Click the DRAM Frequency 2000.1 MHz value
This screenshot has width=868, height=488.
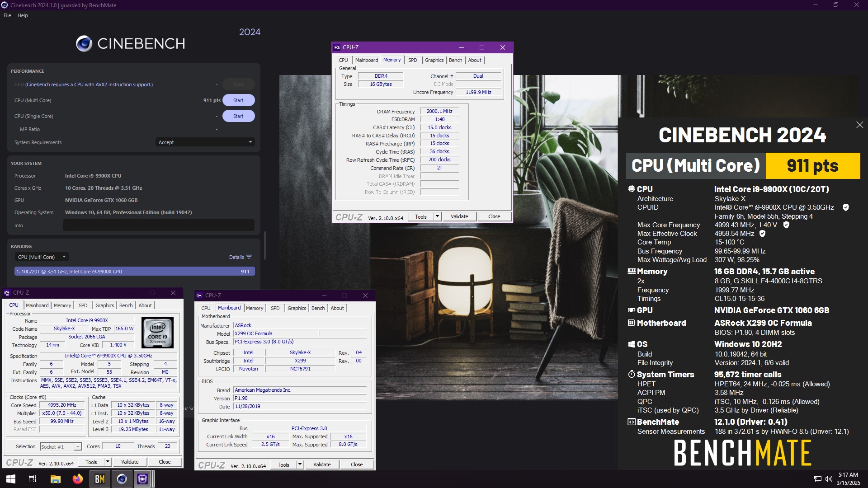(439, 111)
